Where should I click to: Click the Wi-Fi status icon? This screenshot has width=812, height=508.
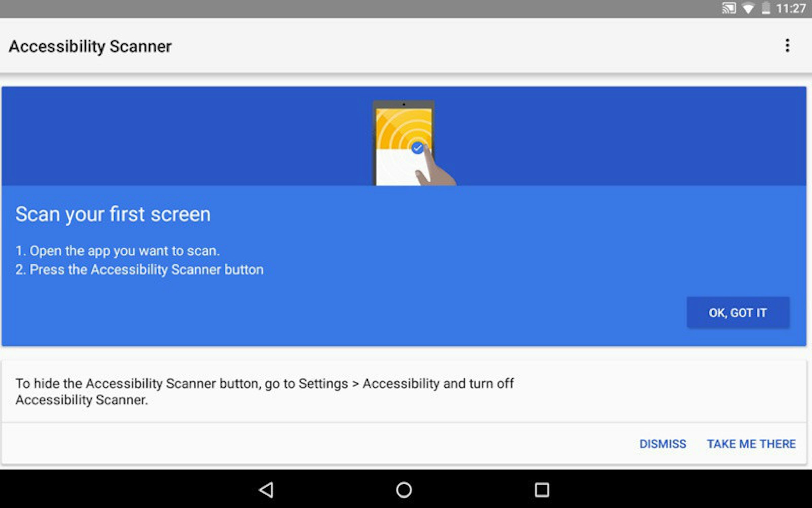coord(748,8)
